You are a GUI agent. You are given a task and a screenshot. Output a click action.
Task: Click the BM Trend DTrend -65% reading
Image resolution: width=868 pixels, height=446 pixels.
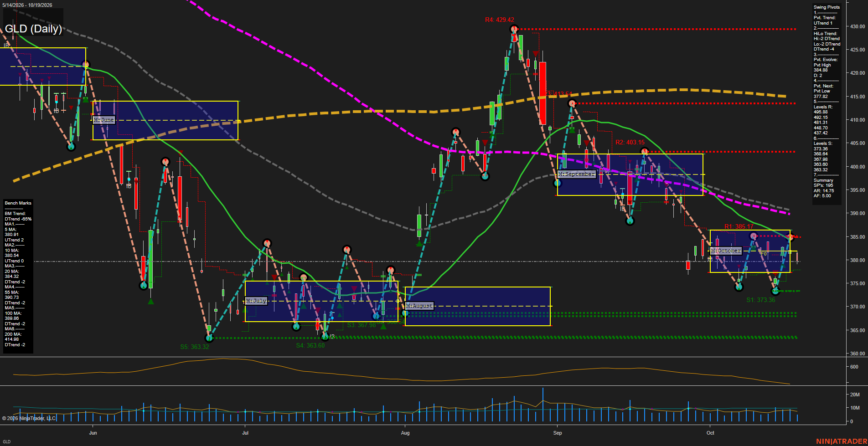coord(18,216)
